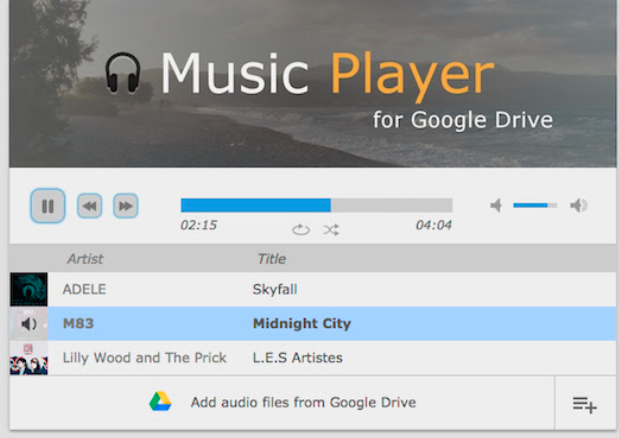Click the Skyfall album art thumbnail

click(x=29, y=289)
